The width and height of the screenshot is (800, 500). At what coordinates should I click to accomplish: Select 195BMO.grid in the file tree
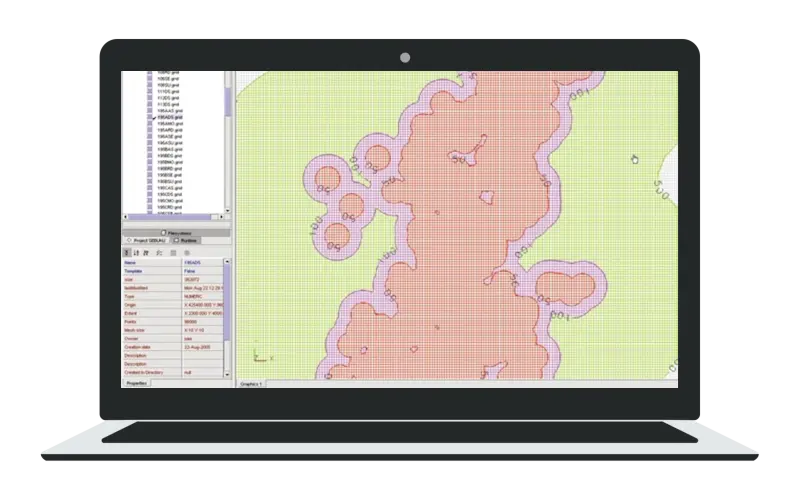pos(170,162)
